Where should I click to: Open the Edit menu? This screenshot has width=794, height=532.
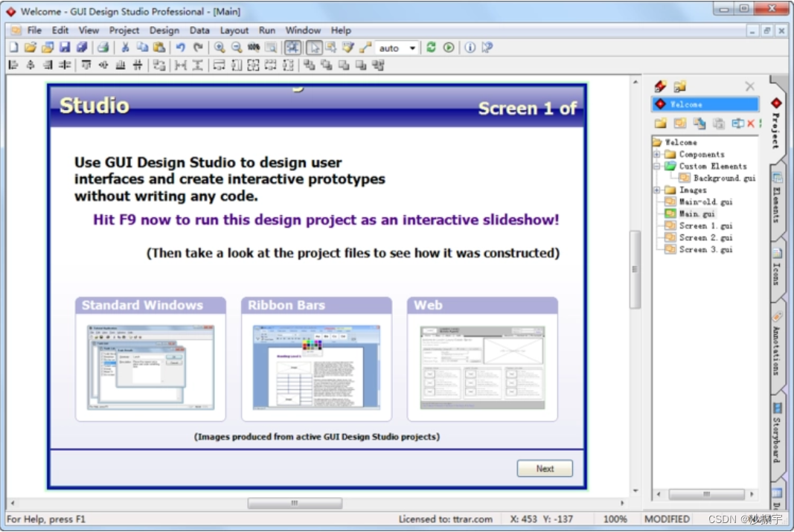[60, 31]
